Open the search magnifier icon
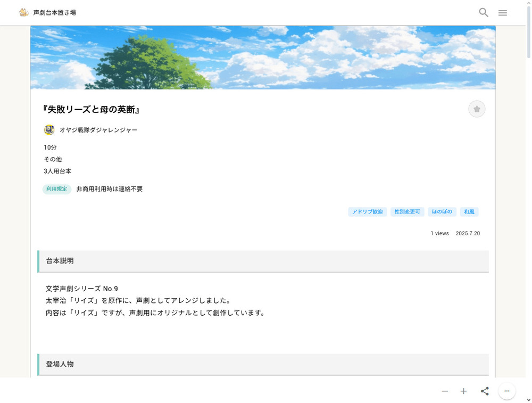This screenshot has width=532, height=403. point(484,13)
